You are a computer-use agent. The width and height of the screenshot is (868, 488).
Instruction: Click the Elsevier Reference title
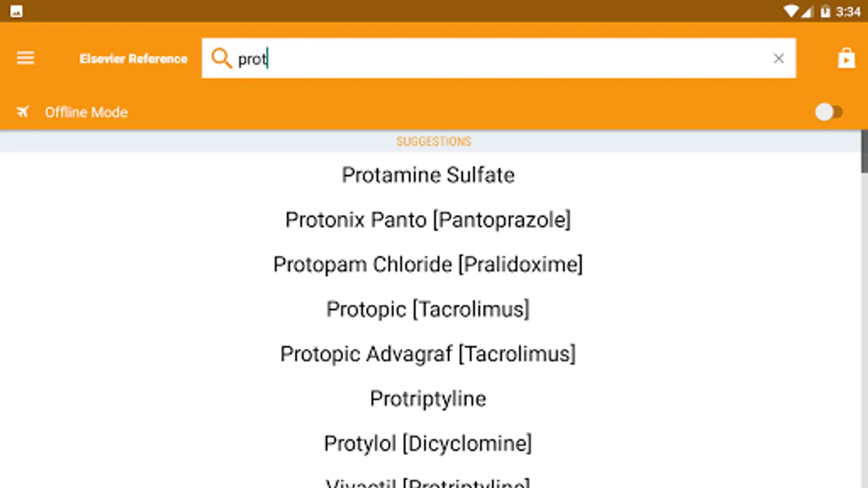(133, 59)
